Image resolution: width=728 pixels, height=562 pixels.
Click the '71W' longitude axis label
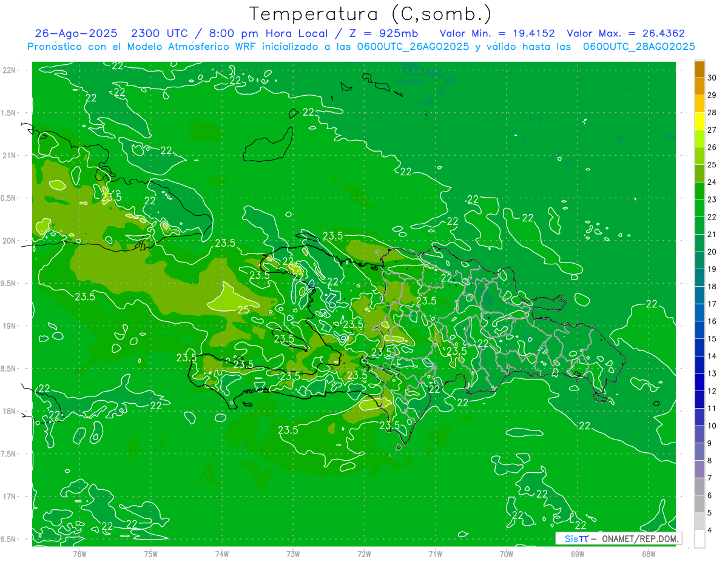435,554
